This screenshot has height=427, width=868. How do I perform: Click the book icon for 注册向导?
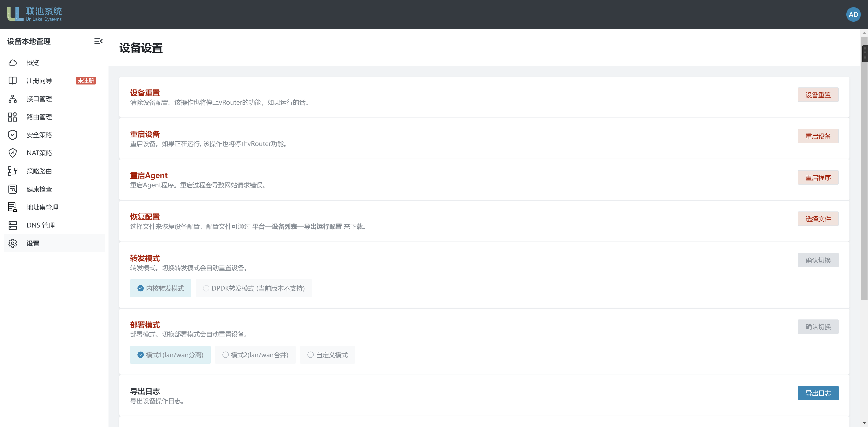[x=12, y=80]
